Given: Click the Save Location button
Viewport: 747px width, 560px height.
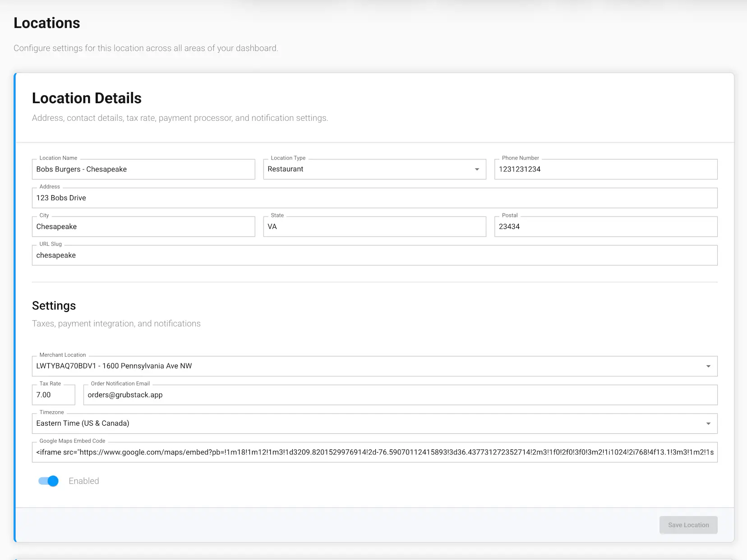Looking at the screenshot, I should 688,525.
